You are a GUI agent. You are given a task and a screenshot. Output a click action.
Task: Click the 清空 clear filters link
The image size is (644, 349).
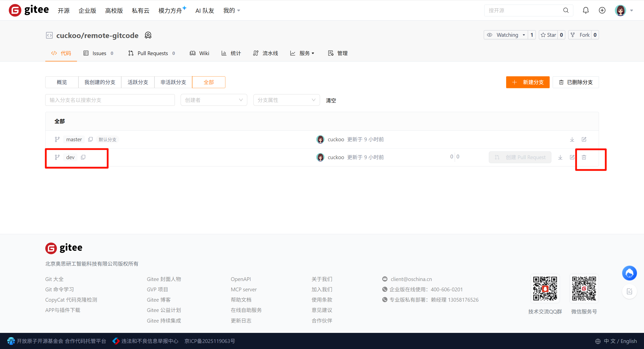(331, 100)
